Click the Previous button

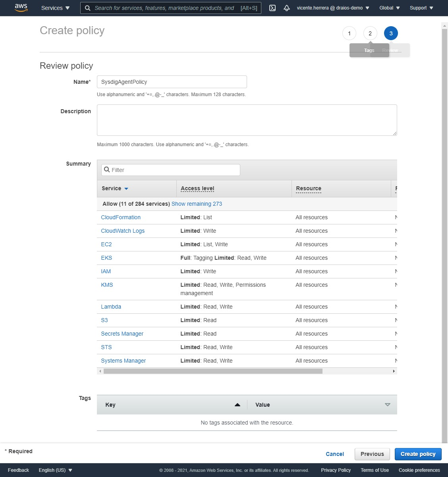(x=372, y=454)
